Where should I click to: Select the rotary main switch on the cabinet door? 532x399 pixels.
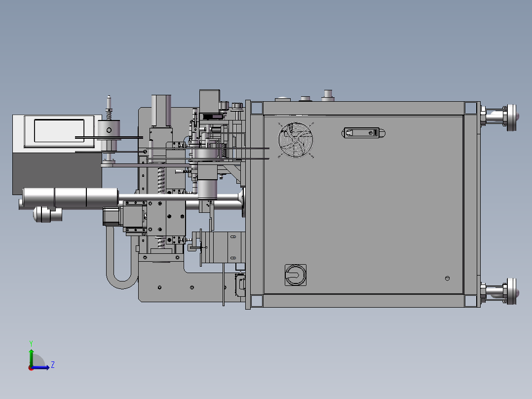[x=296, y=275]
